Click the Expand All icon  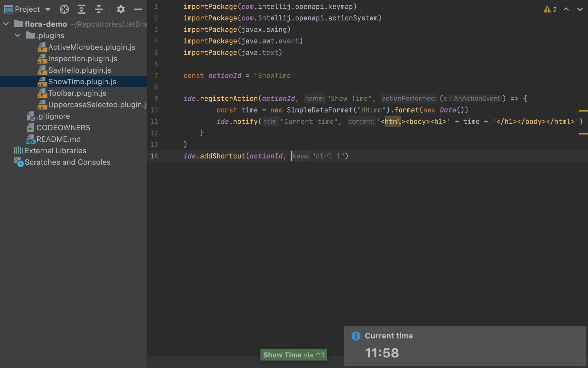pos(81,9)
